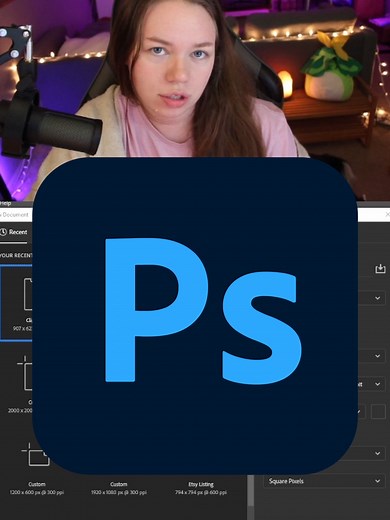The image size is (390, 520).
Task: Click the save document preset icon
Action: coord(380,269)
